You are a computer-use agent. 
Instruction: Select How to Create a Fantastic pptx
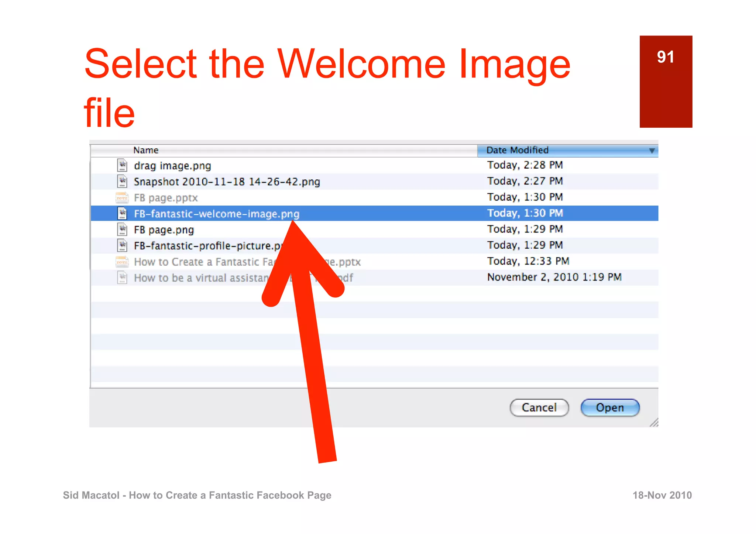coord(247,262)
